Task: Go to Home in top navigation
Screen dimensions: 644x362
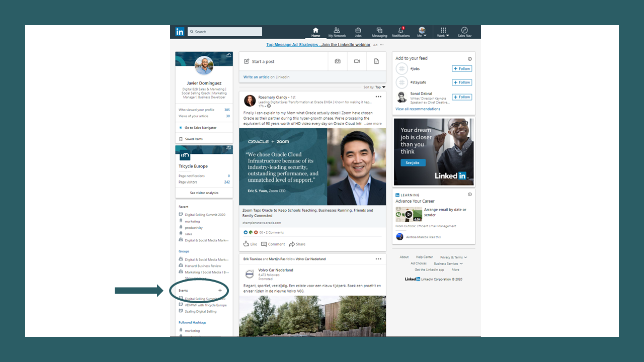Action: (315, 32)
